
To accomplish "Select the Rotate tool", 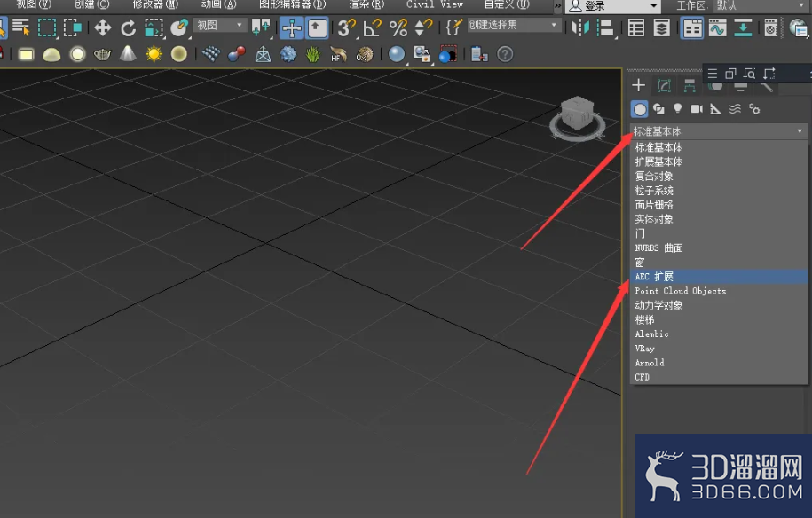I will pyautogui.click(x=128, y=27).
